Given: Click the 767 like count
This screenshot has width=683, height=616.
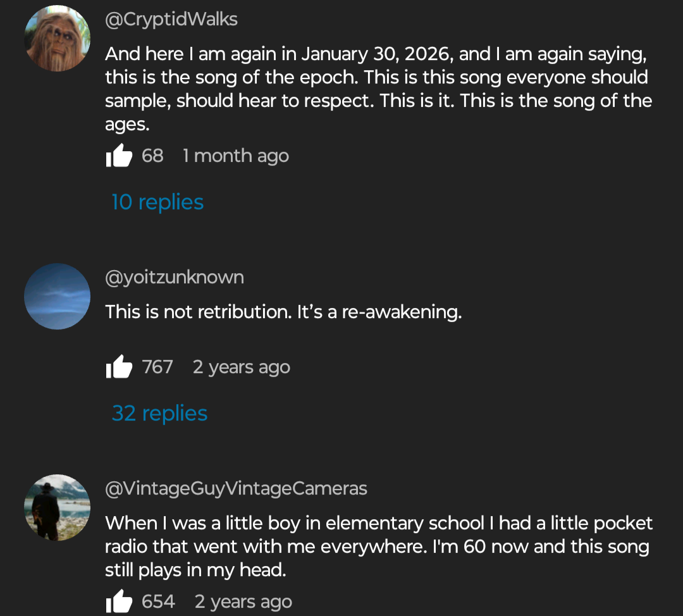Looking at the screenshot, I should pyautogui.click(x=157, y=367).
